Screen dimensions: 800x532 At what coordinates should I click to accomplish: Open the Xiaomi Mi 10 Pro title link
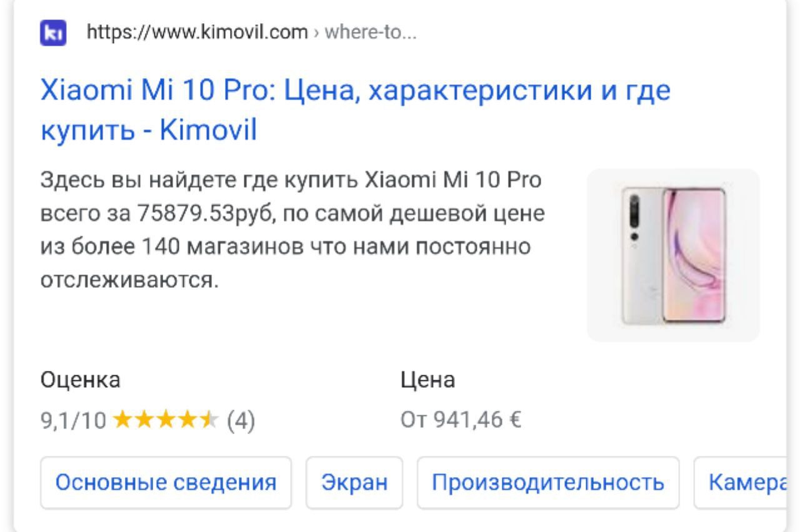pos(356,111)
